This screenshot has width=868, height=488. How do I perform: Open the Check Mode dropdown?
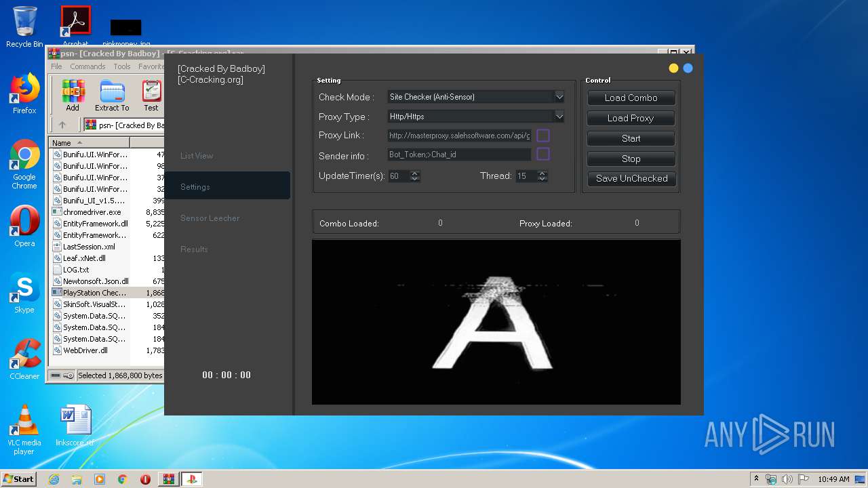click(x=476, y=97)
